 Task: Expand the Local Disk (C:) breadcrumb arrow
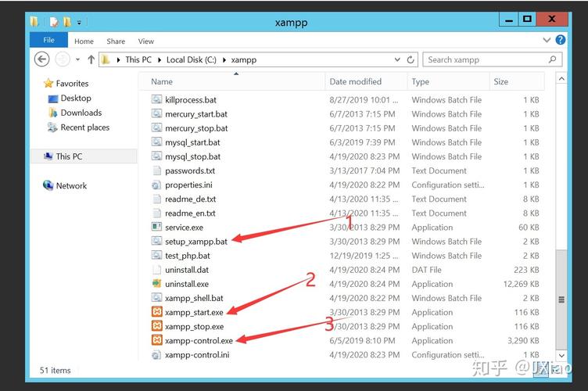click(x=224, y=59)
